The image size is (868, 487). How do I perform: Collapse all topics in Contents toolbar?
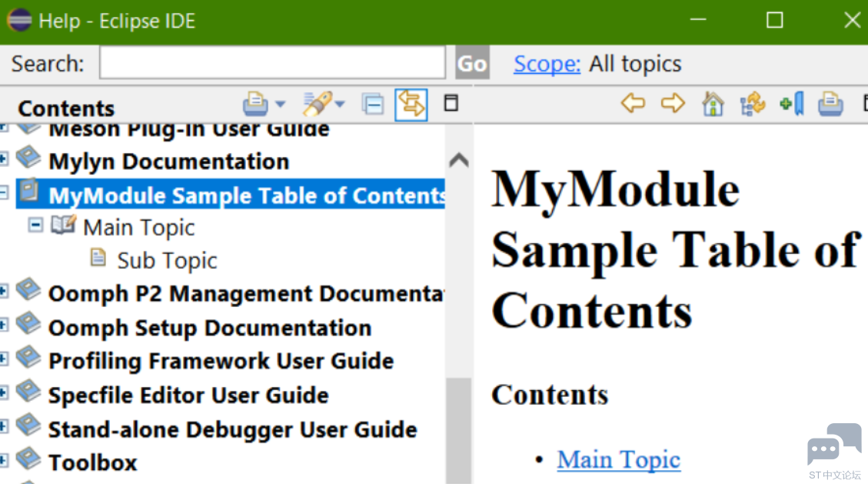click(373, 104)
